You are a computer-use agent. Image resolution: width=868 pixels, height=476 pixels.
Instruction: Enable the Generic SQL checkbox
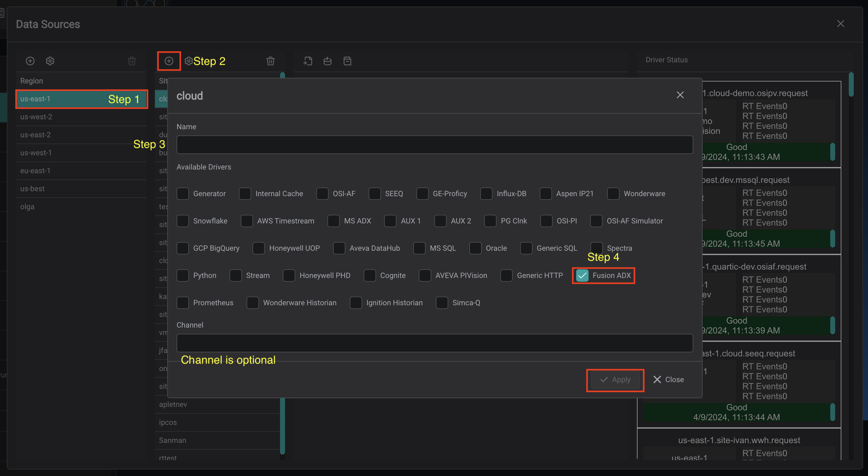point(526,249)
